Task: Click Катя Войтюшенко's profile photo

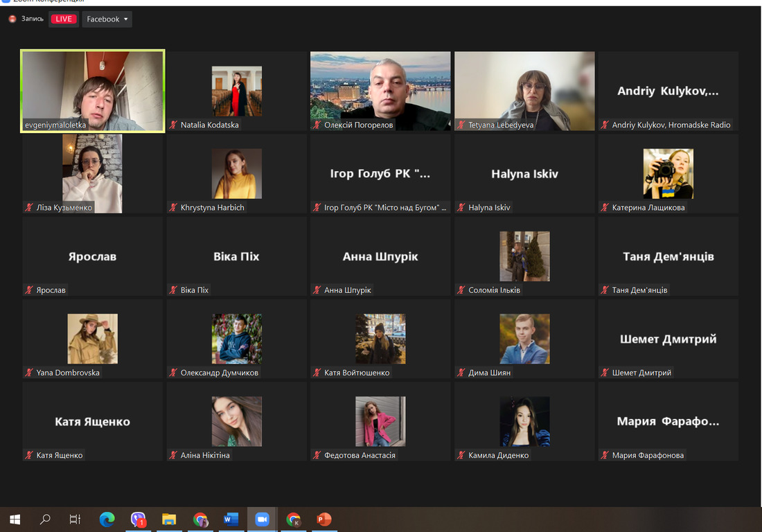Action: [x=380, y=339]
